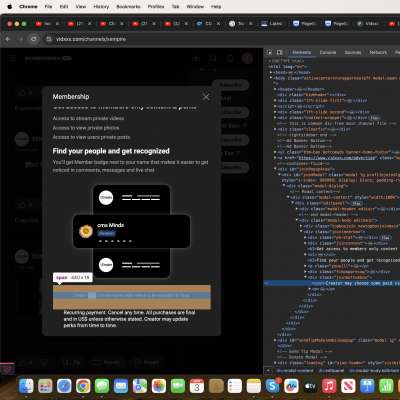Click the 'Find your people and get recognized' heading in dialog
This screenshot has height=400, width=400.
[x=111, y=151]
